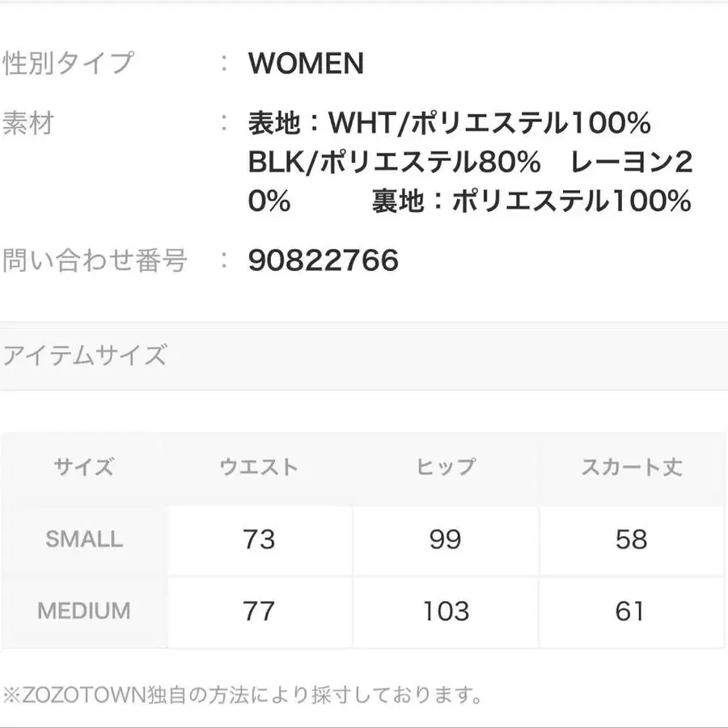Select the MEDIUM size row label
The height and width of the screenshot is (728, 728).
pos(84,611)
